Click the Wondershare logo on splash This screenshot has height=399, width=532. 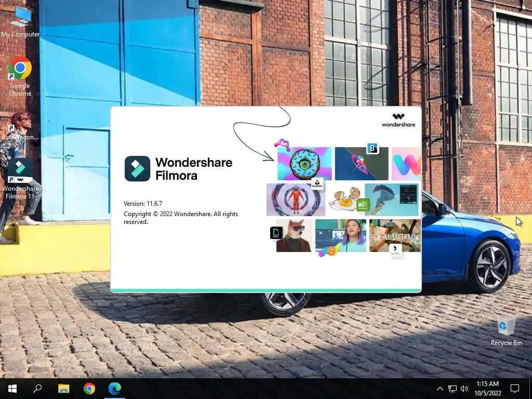(398, 120)
